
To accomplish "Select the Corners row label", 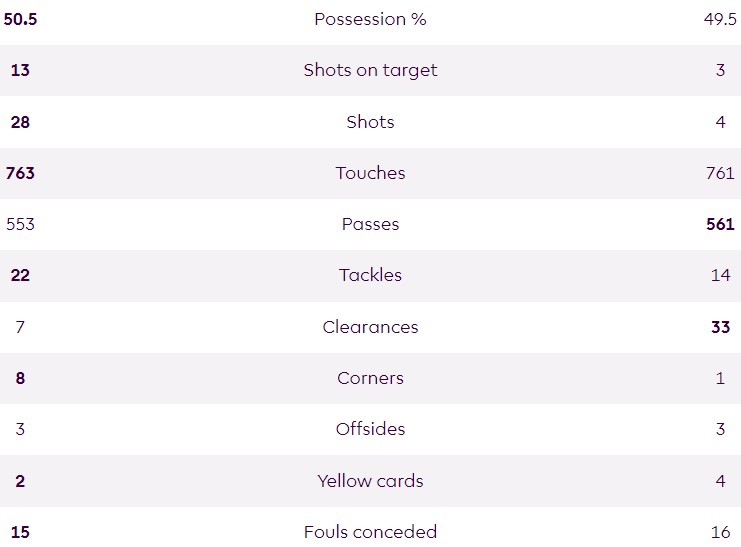I will (x=370, y=378).
